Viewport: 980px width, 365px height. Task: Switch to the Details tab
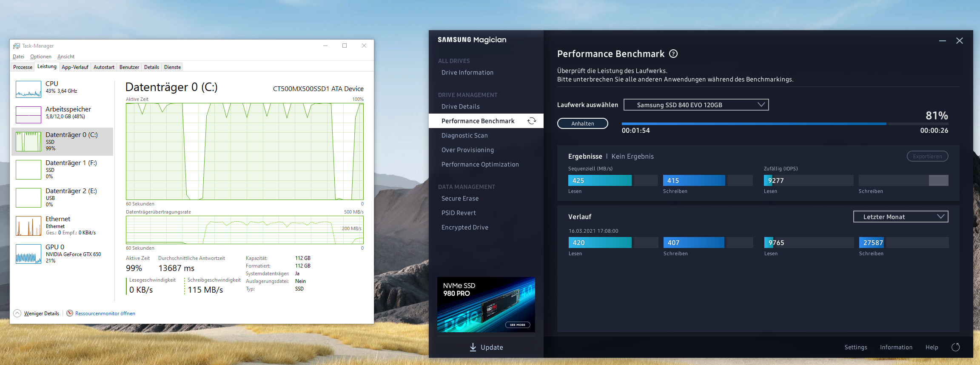[151, 67]
